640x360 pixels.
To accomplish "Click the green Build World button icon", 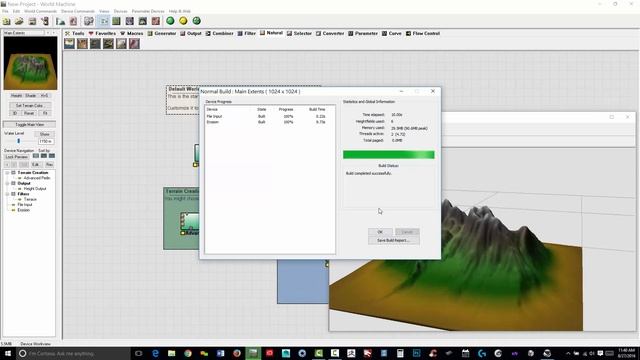I will click(x=170, y=21).
